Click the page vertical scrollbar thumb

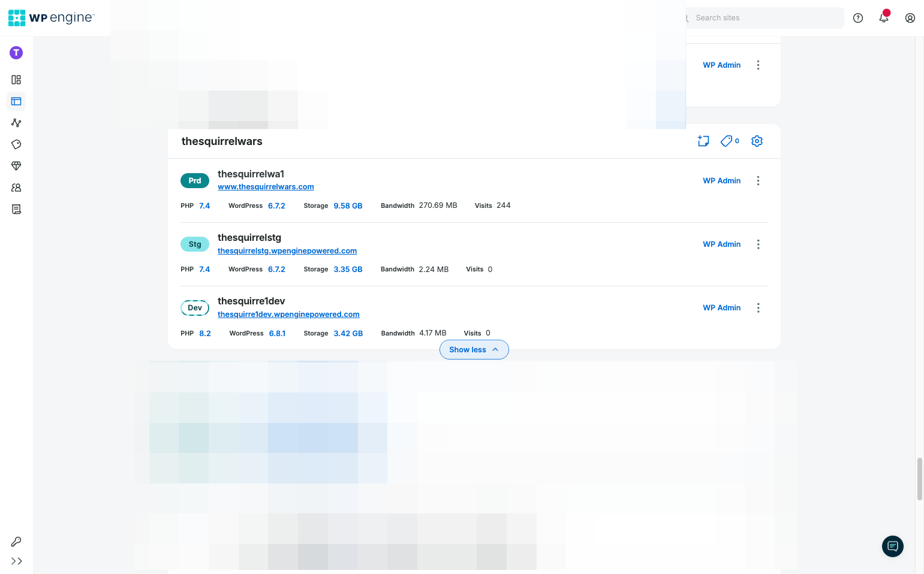tap(920, 479)
